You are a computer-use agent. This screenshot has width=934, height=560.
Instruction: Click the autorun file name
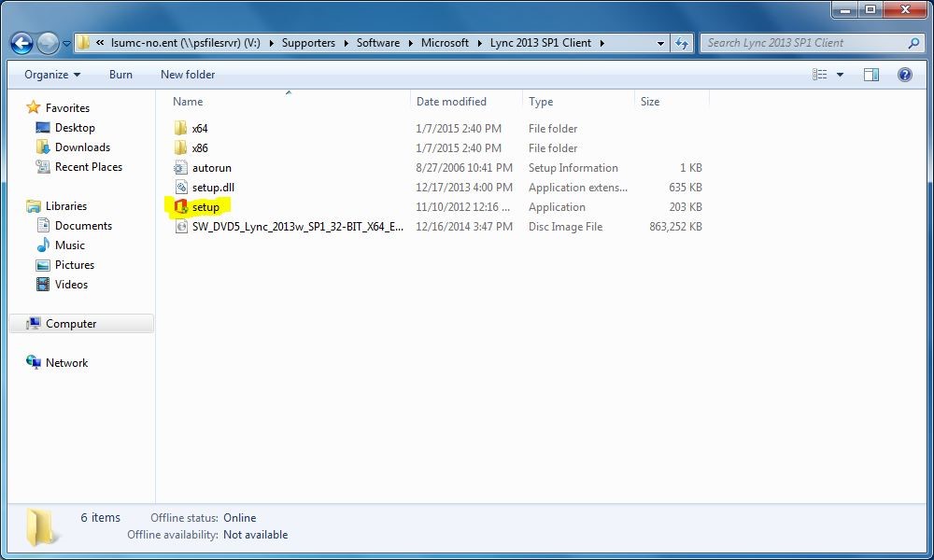tap(211, 168)
